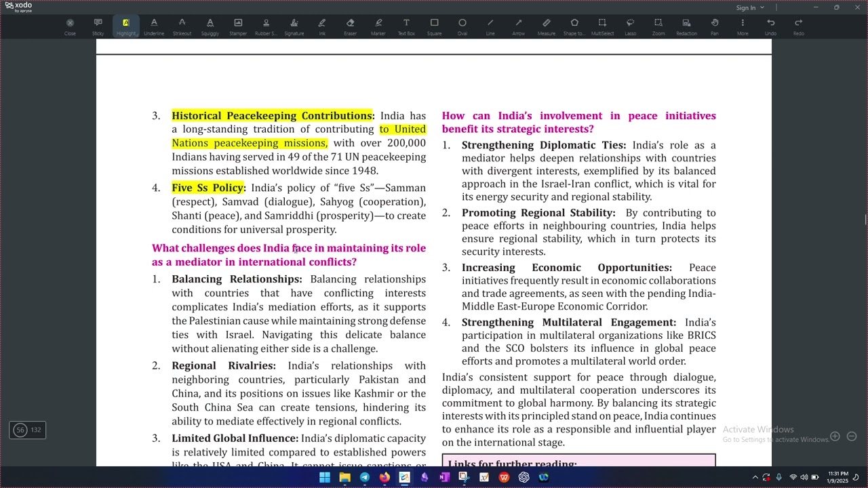The image size is (868, 488).
Task: Close the annotation toolbar
Action: (70, 26)
